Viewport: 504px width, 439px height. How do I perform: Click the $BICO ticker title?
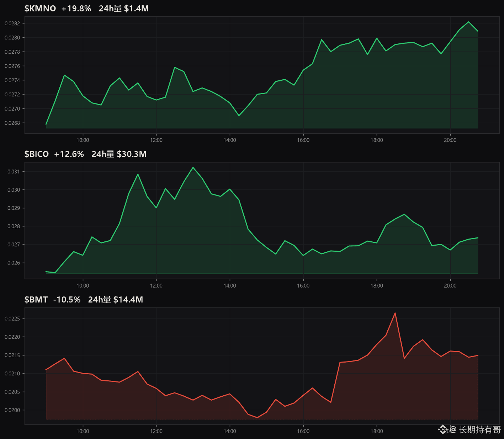tap(37, 154)
